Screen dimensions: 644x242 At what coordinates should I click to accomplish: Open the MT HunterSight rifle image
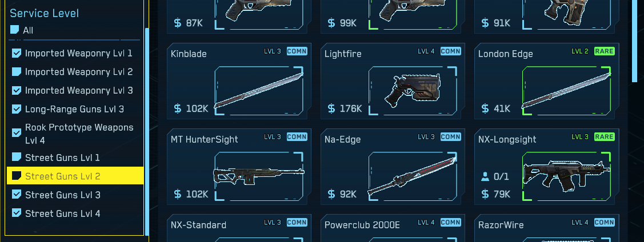[x=259, y=176]
